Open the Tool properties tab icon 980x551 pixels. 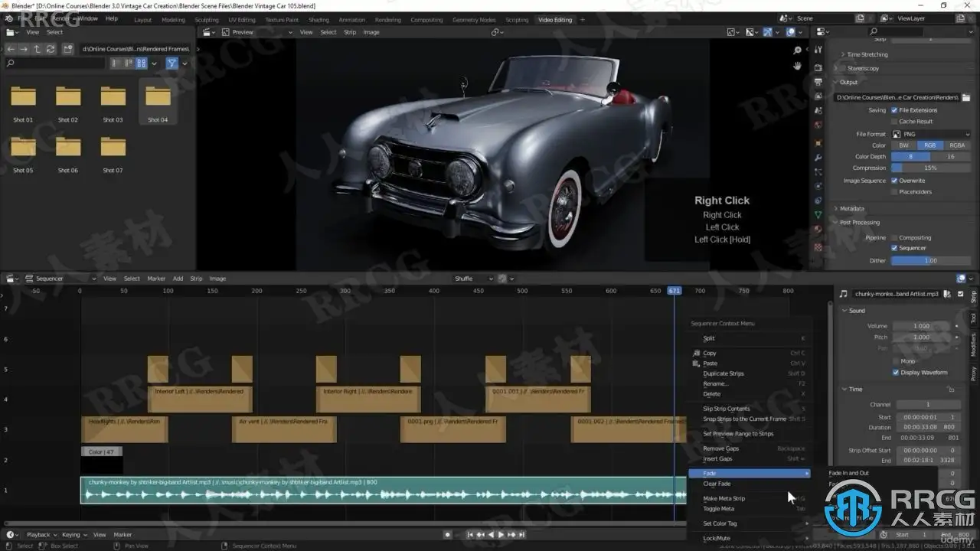pyautogui.click(x=818, y=52)
